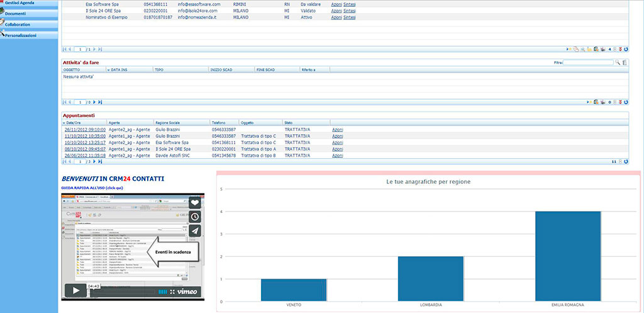
Task: Click Azioni for Nominativo di Esempio contact
Action: tap(336, 17)
